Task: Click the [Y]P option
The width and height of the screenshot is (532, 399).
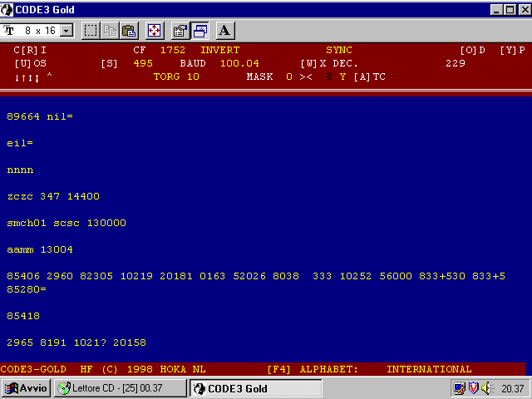Action: point(512,51)
